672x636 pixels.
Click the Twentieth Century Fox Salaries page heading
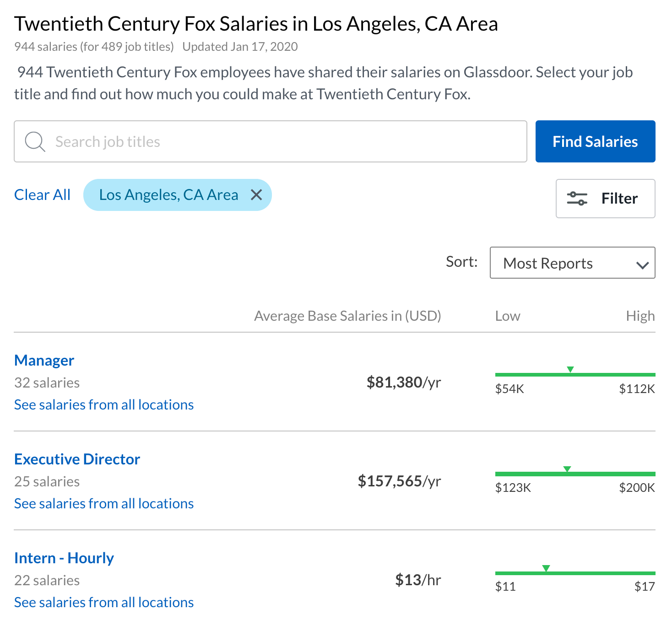[256, 24]
